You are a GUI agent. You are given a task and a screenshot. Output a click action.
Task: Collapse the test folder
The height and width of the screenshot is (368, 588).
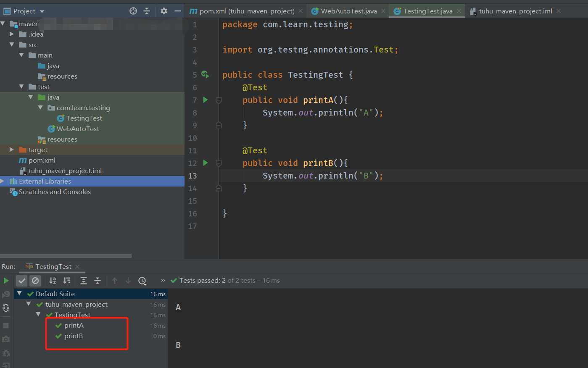click(x=21, y=87)
